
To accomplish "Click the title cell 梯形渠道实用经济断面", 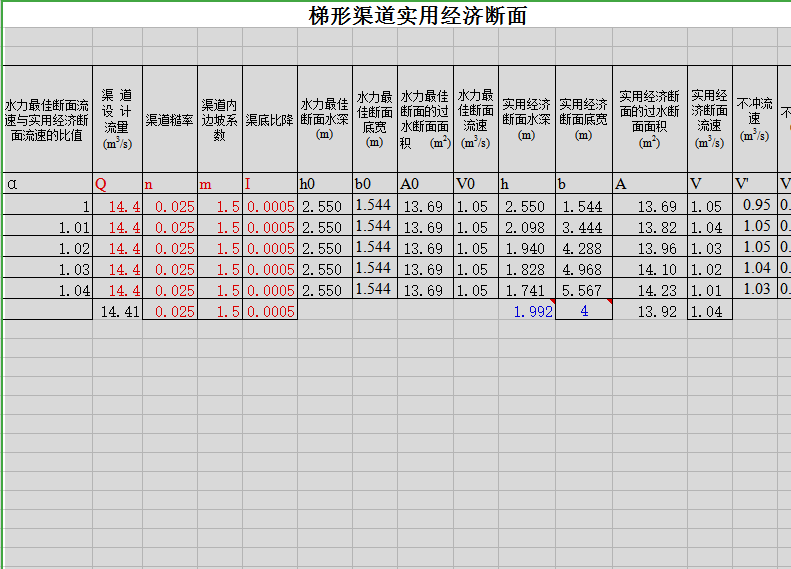I will click(x=417, y=15).
